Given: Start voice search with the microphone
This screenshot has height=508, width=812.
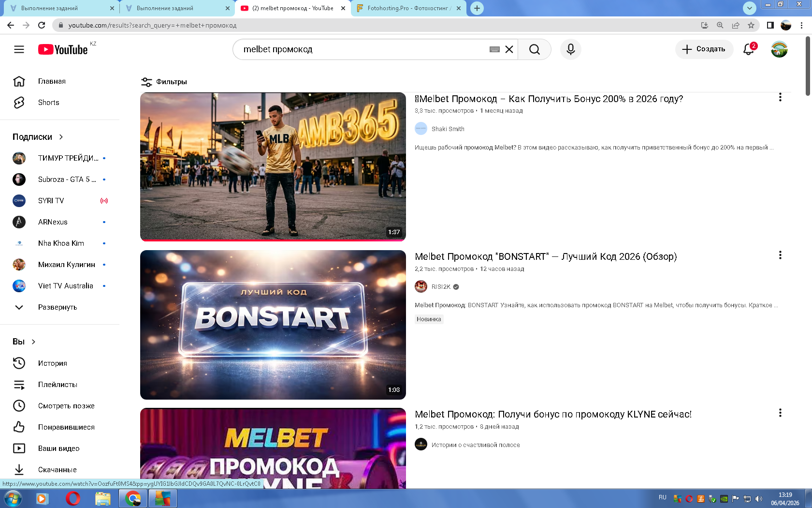Looking at the screenshot, I should [571, 49].
